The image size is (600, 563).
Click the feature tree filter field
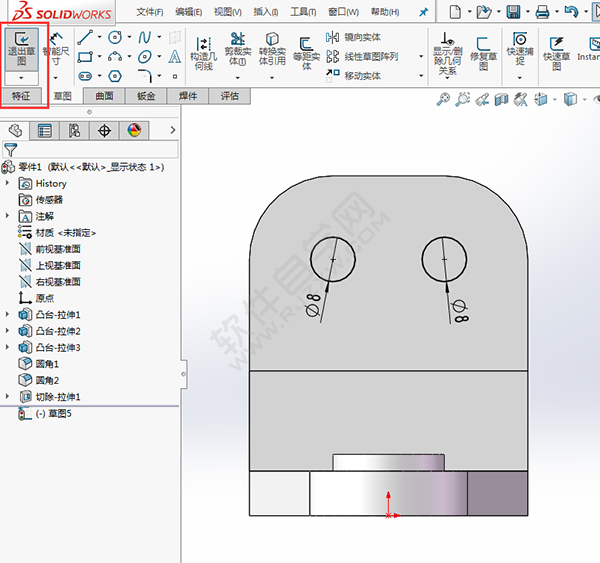coord(90,149)
